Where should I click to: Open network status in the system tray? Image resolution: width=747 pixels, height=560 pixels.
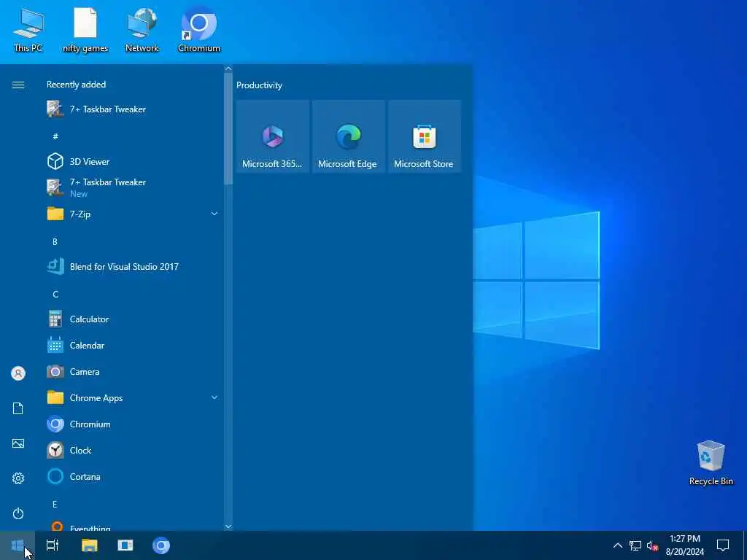[x=635, y=545]
